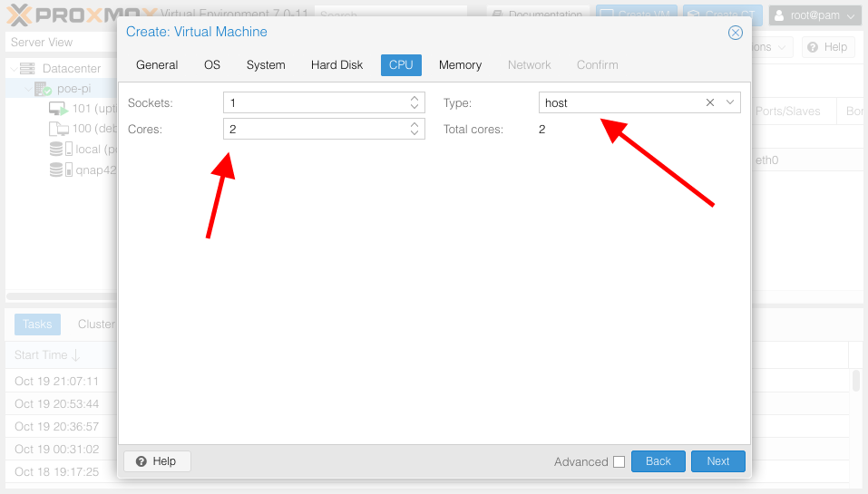Open the CPU Type dropdown arrow
The width and height of the screenshot is (868, 494).
(730, 102)
